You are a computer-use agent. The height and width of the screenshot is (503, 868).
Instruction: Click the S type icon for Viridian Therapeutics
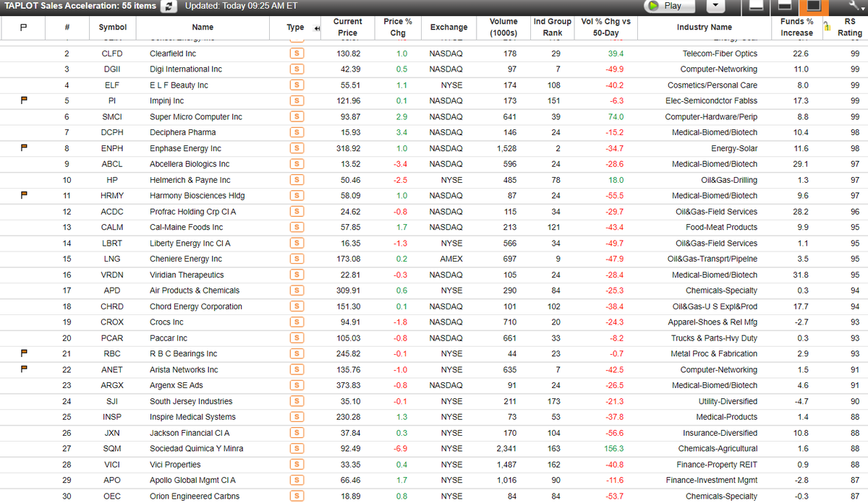295,275
